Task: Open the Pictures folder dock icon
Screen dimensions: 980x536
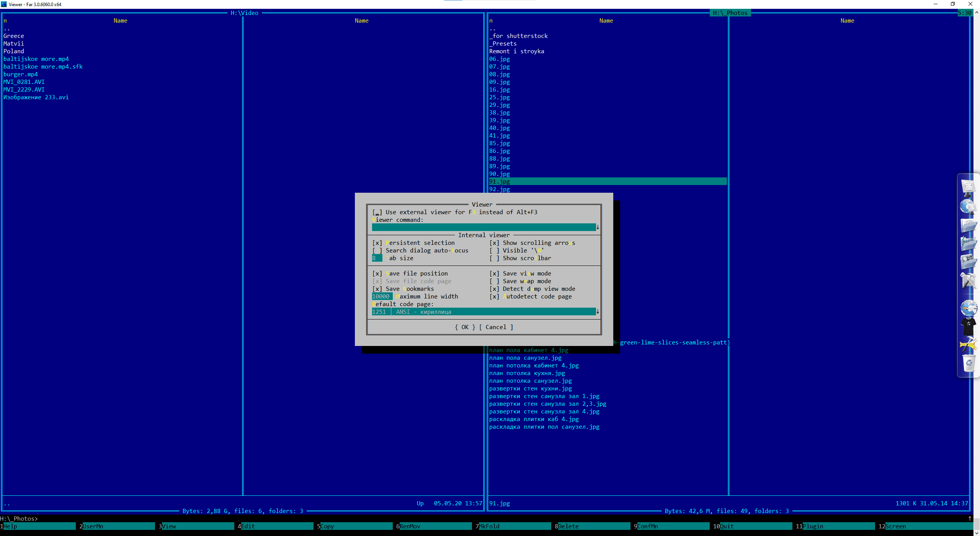Action: pyautogui.click(x=968, y=262)
